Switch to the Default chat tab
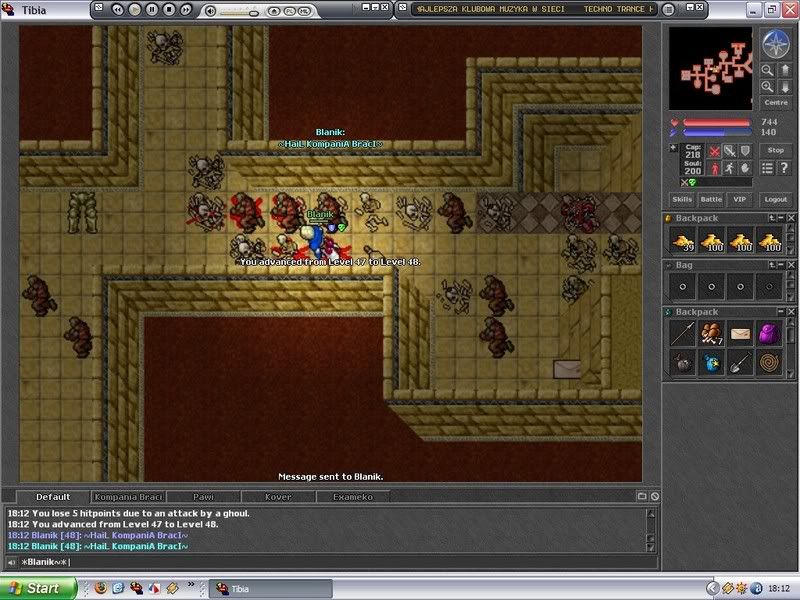Image resolution: width=800 pixels, height=600 pixels. pyautogui.click(x=53, y=496)
